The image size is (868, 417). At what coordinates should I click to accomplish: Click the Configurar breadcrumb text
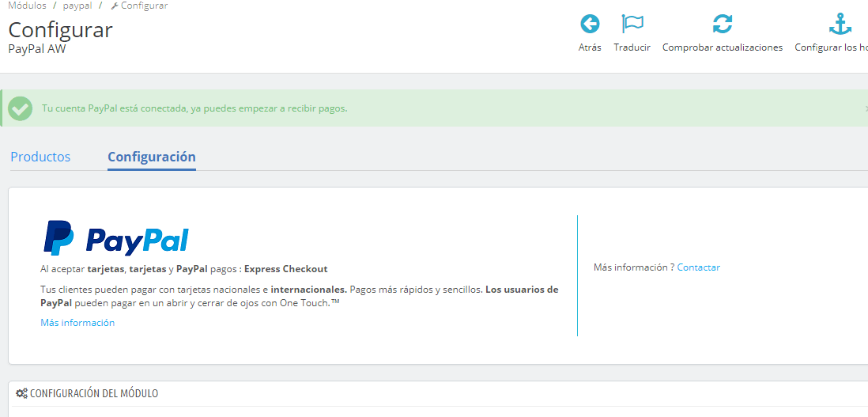(144, 6)
